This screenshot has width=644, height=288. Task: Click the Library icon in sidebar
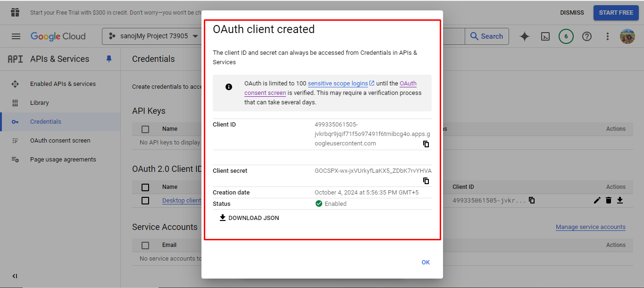point(15,102)
